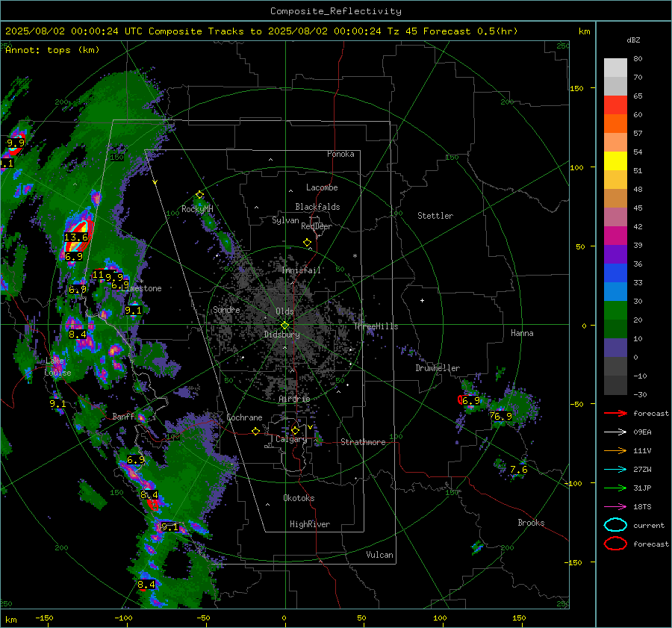Viewport: 672px width, 628px height.
Task: Click the yellow diamond marker near RockyMH
Action: 199,195
